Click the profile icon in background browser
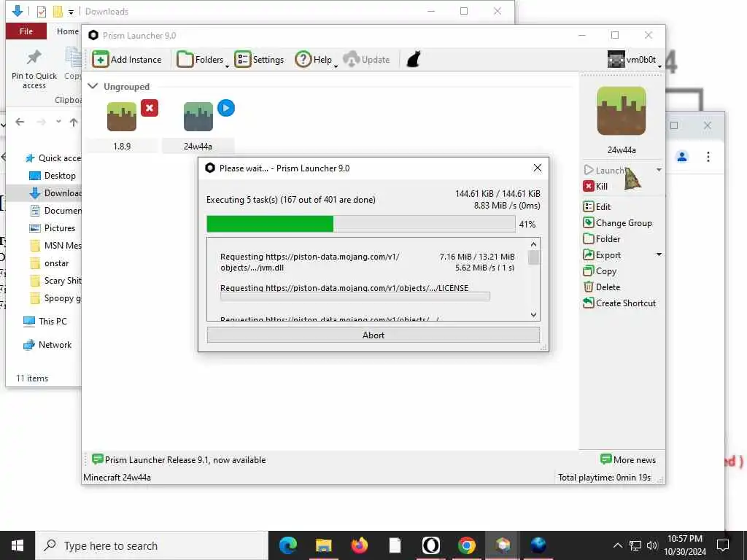 click(682, 156)
